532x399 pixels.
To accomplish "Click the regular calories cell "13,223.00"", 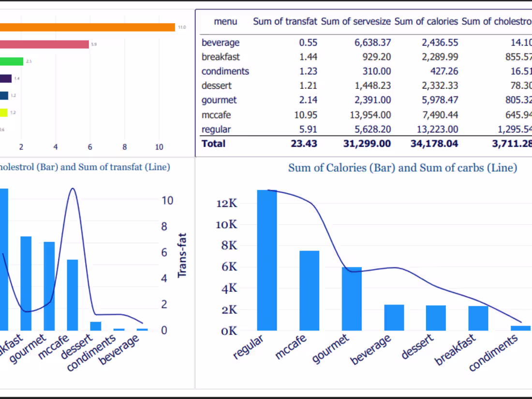I will click(437, 129).
